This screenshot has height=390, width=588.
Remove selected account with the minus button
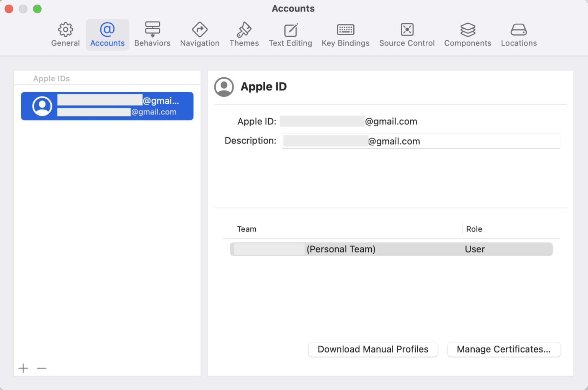coord(42,368)
